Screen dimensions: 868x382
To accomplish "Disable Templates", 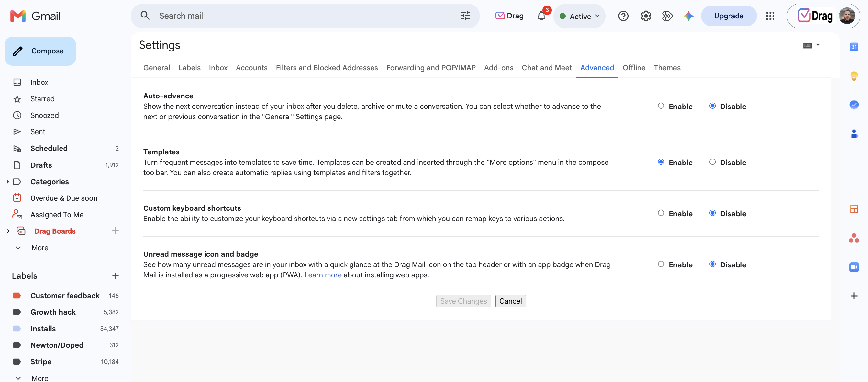I will point(712,162).
